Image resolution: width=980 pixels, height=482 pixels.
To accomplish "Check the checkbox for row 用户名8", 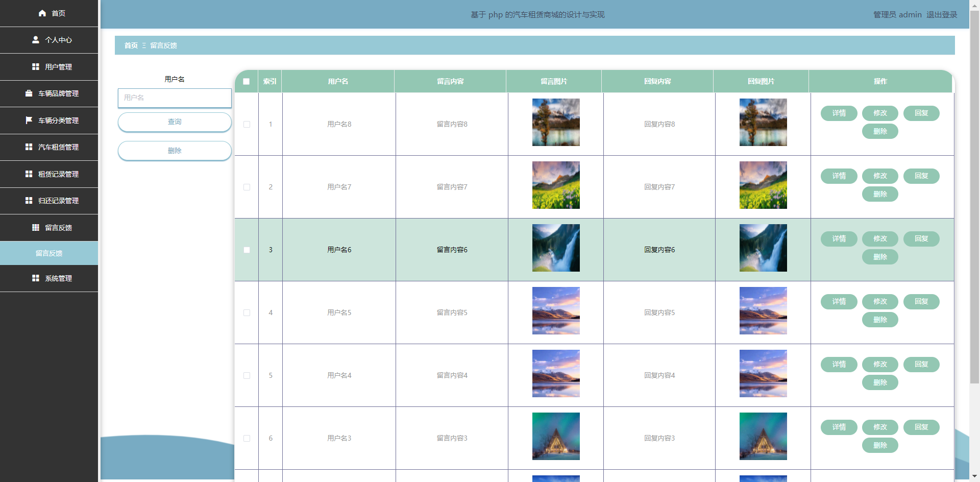I will [247, 124].
